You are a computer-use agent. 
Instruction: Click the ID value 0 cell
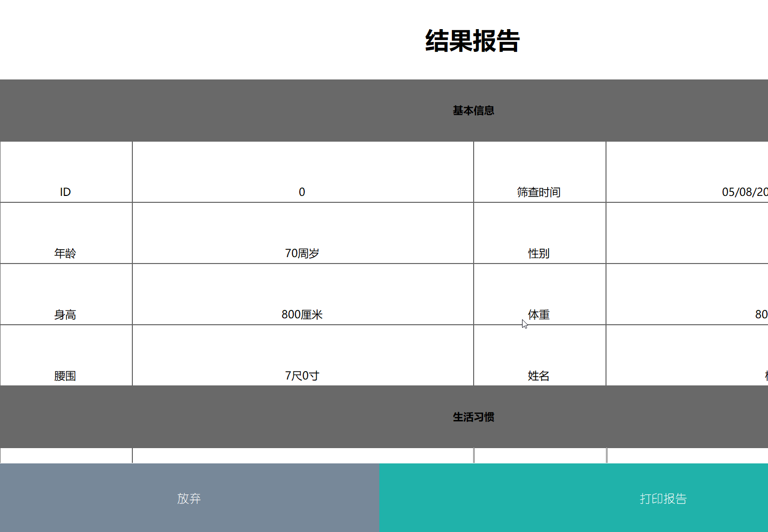tap(303, 172)
